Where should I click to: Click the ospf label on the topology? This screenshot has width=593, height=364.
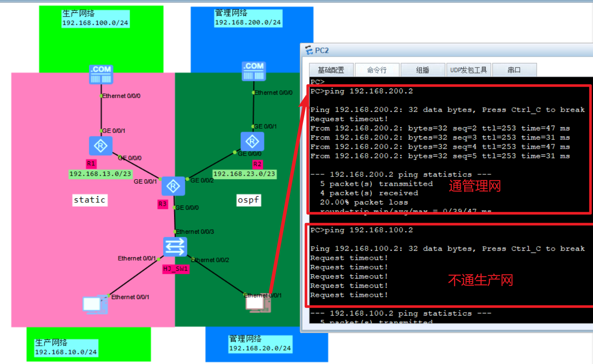click(x=248, y=200)
